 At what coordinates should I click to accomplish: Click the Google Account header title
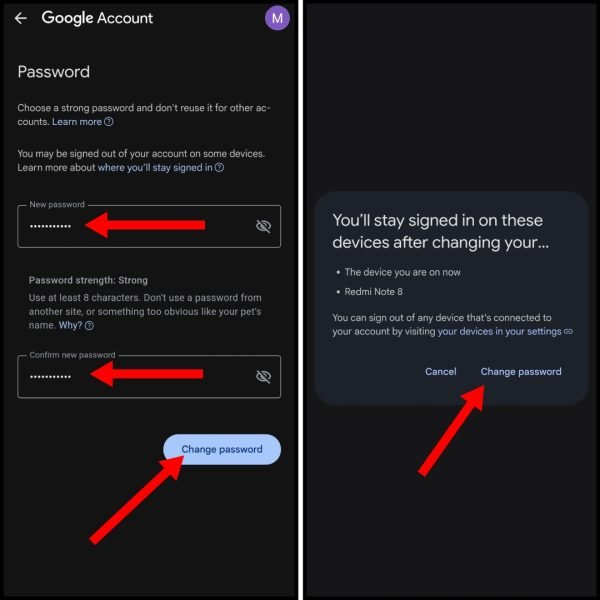click(97, 18)
